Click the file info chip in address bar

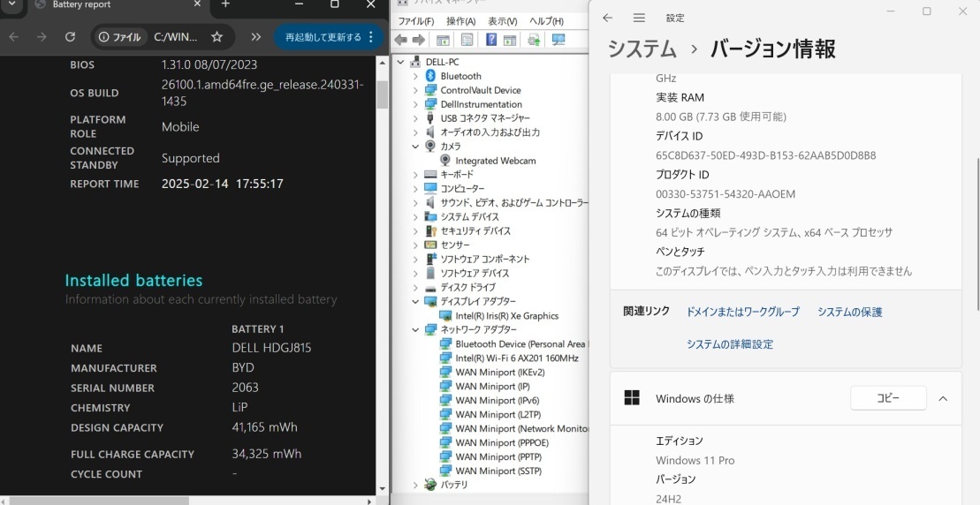click(120, 37)
